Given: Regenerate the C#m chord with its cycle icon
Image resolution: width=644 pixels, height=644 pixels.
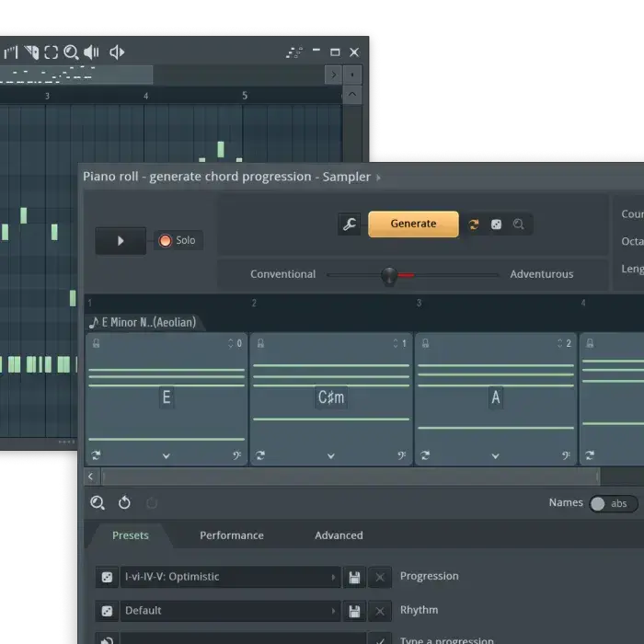Looking at the screenshot, I should pyautogui.click(x=260, y=455).
